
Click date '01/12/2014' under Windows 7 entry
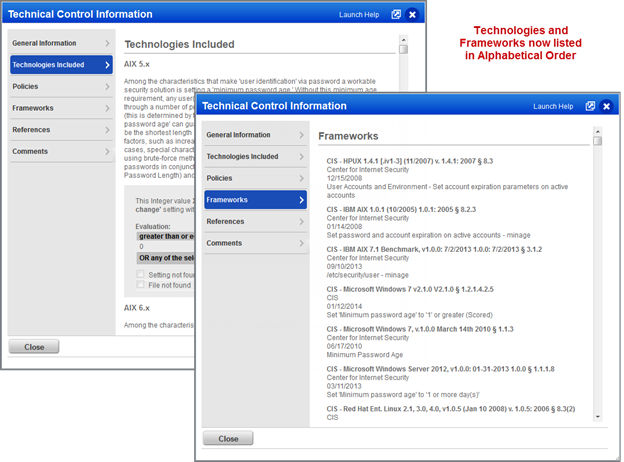coord(344,306)
